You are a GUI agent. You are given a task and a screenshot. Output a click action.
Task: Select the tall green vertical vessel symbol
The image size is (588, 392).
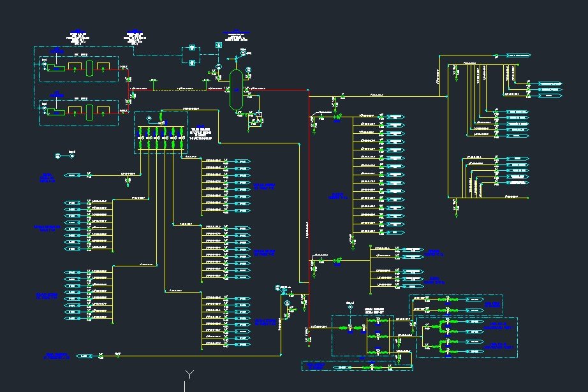pyautogui.click(x=235, y=88)
